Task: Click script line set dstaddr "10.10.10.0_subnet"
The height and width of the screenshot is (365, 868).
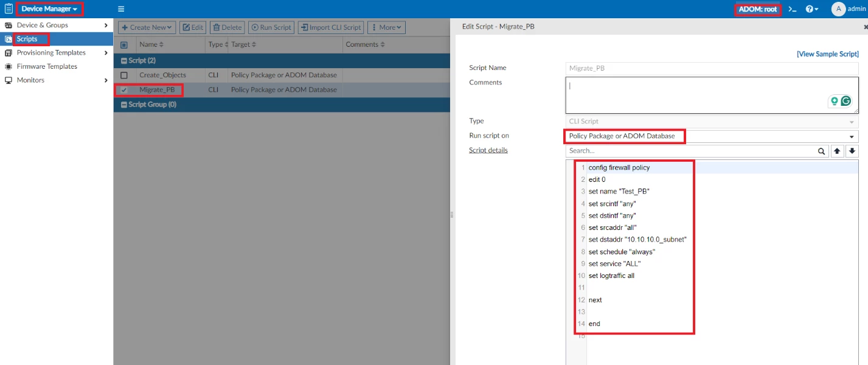Action: 637,240
